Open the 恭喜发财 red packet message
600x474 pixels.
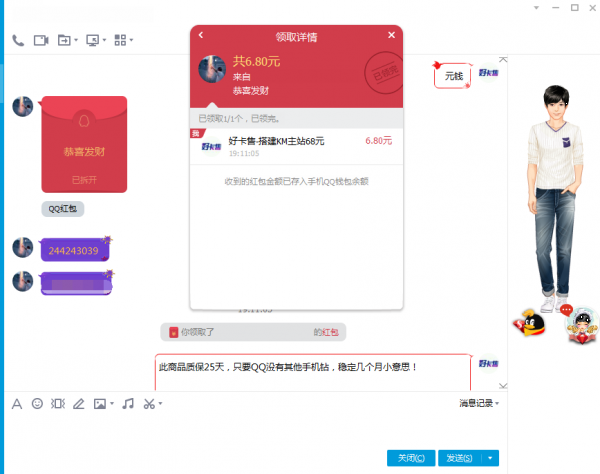pyautogui.click(x=84, y=144)
